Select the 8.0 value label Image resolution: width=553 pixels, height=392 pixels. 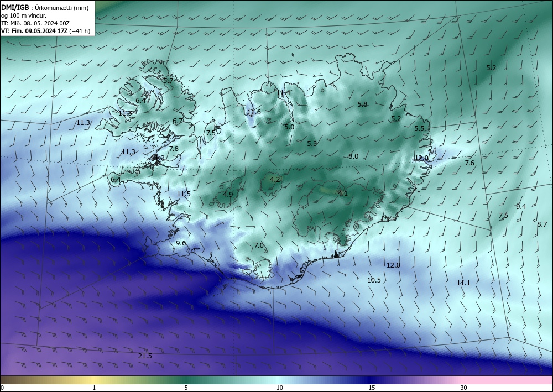pos(353,156)
